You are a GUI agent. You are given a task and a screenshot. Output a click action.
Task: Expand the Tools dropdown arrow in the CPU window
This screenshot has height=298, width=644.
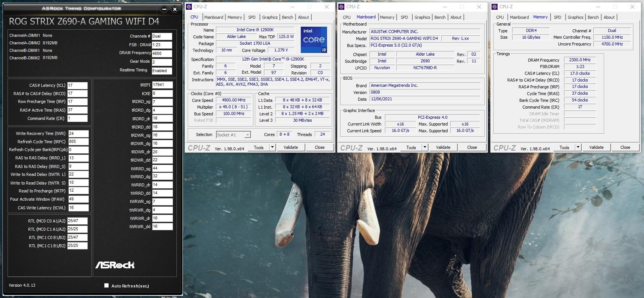coord(272,147)
